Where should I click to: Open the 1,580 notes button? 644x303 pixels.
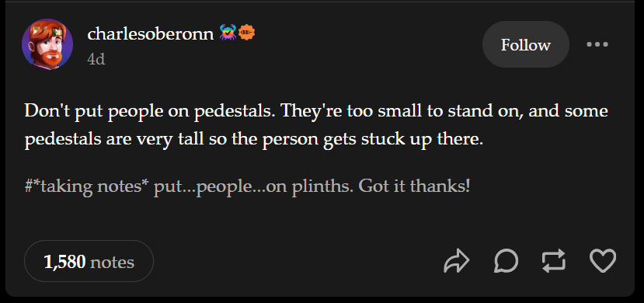coord(89,261)
